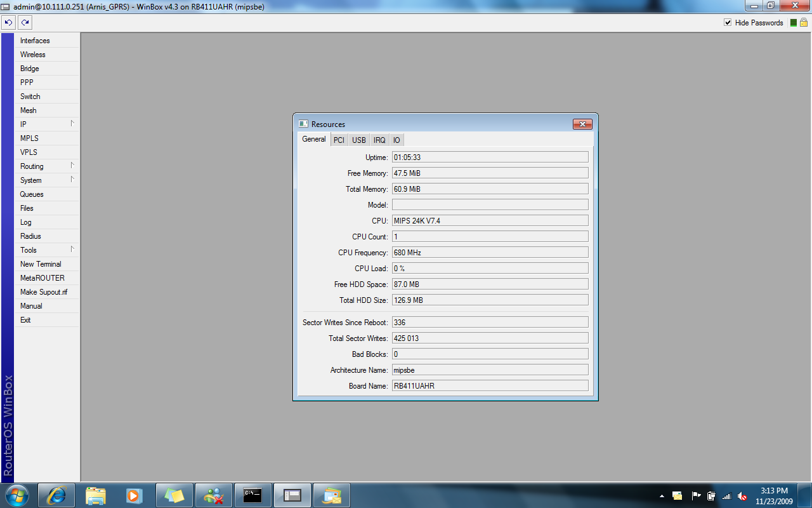This screenshot has width=812, height=508.
Task: Open the Sticky Notes taskbar icon
Action: (174, 495)
